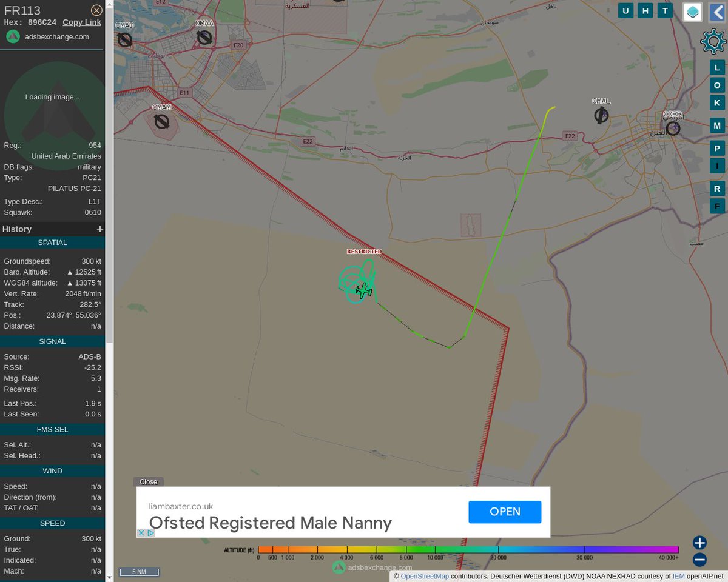
Task: Click the Baro. Altitude 12525 ft value
Action: 84,272
